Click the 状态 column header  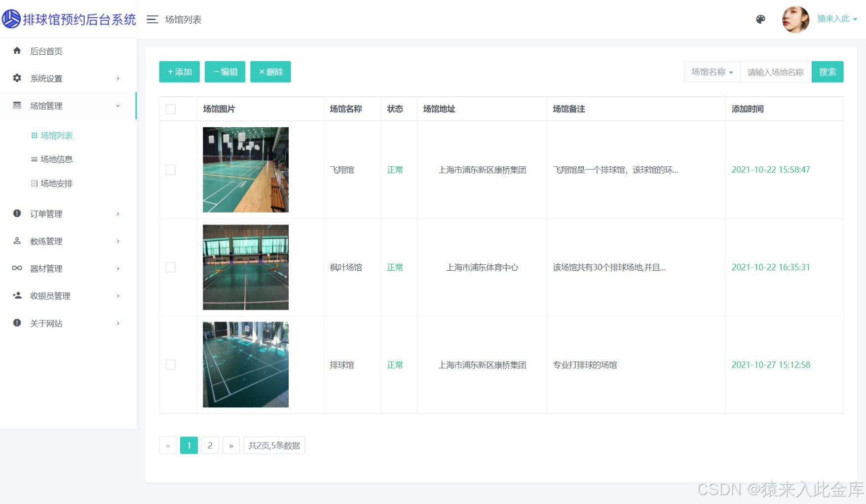tap(395, 109)
